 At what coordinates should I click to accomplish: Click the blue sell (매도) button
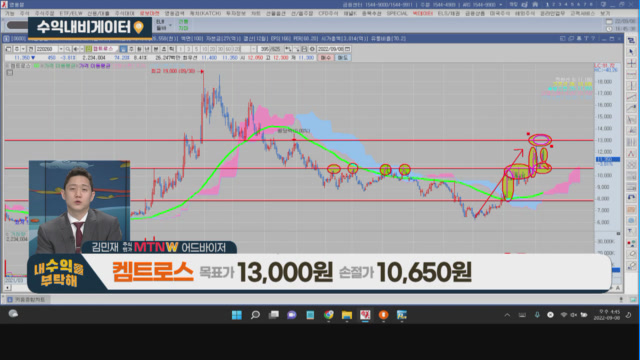pyautogui.click(x=342, y=58)
